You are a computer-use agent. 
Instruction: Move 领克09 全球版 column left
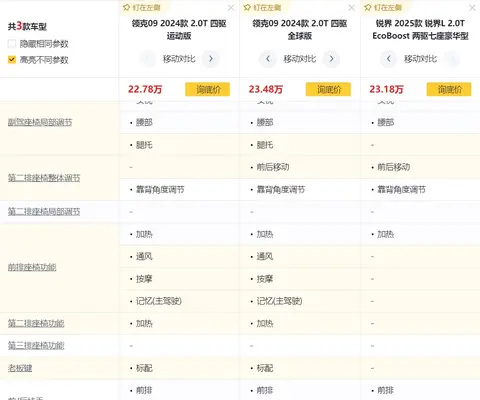coord(268,59)
